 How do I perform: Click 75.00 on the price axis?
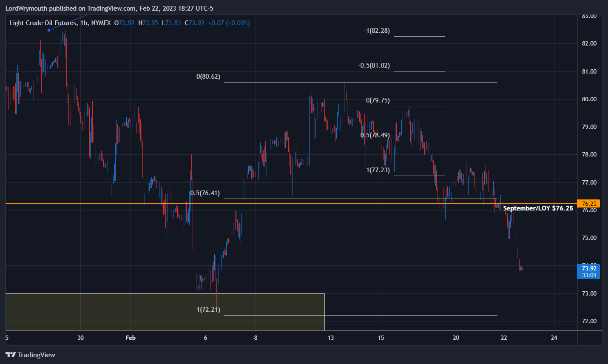point(589,238)
